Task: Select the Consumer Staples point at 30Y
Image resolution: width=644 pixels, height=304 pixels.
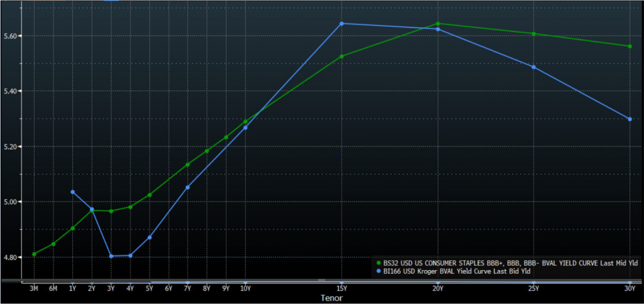Action: point(630,46)
